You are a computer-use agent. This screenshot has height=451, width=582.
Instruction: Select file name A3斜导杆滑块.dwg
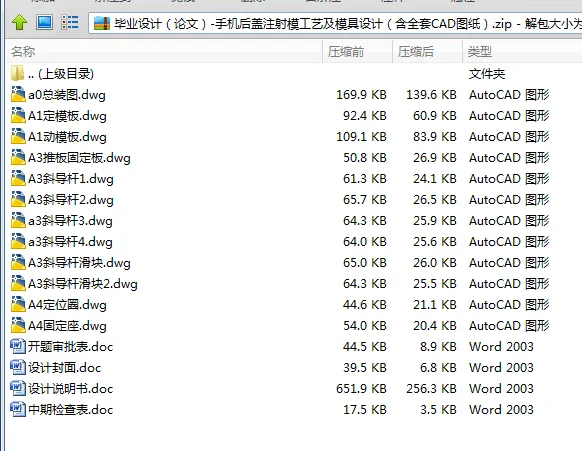pyautogui.click(x=79, y=263)
